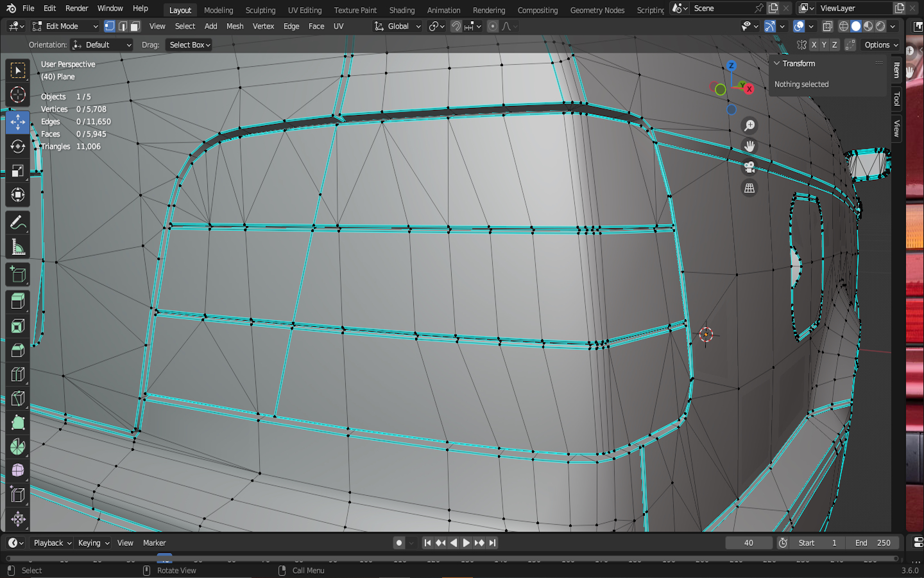Image resolution: width=924 pixels, height=578 pixels.
Task: Switch to material preview shading
Action: coord(868,26)
